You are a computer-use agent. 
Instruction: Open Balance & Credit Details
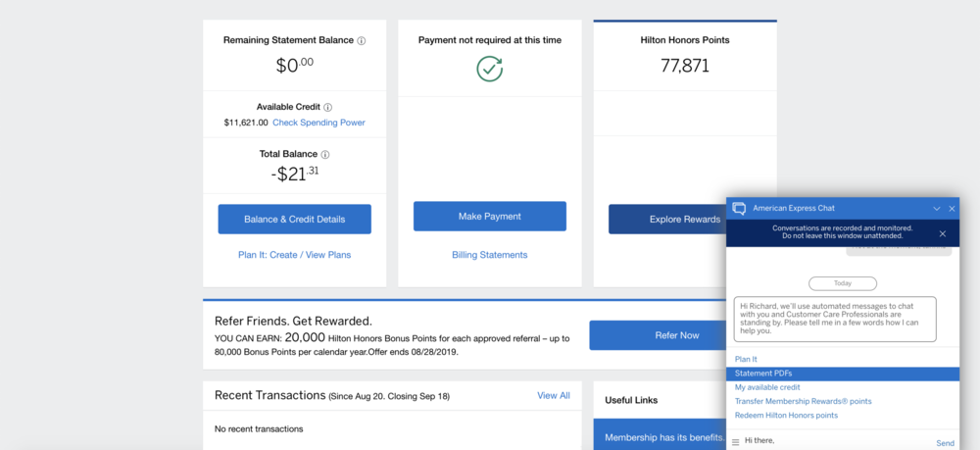(294, 219)
